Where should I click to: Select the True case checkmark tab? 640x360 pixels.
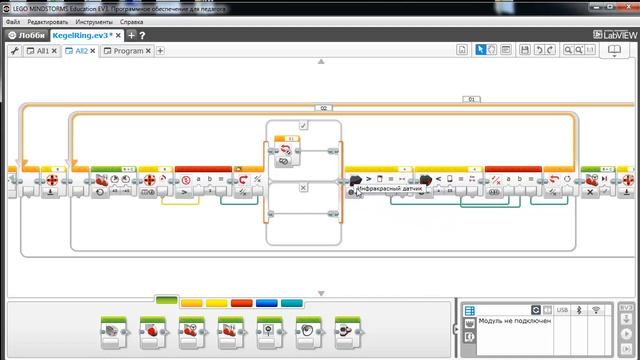tap(303, 125)
